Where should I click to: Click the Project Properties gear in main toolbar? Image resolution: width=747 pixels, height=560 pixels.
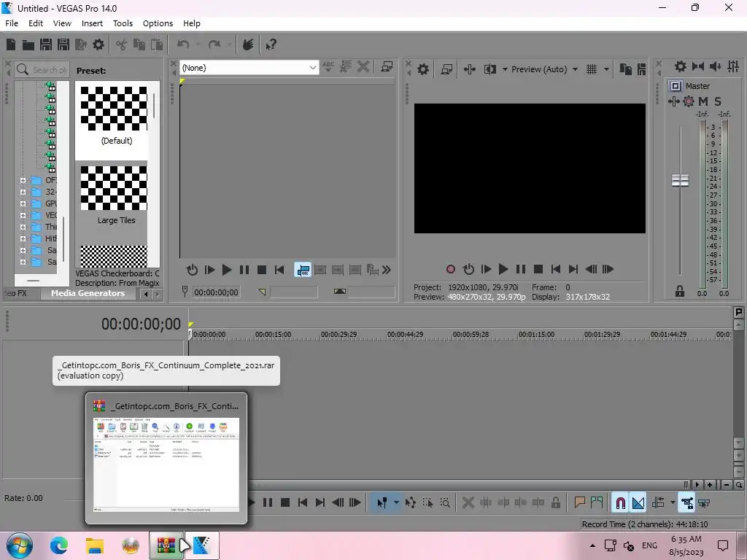(98, 44)
